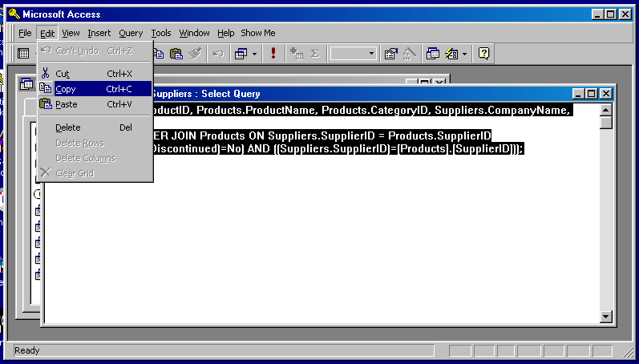This screenshot has width=639, height=364.
Task: Click the greyed Delete Rows entry
Action: pyautogui.click(x=95, y=143)
